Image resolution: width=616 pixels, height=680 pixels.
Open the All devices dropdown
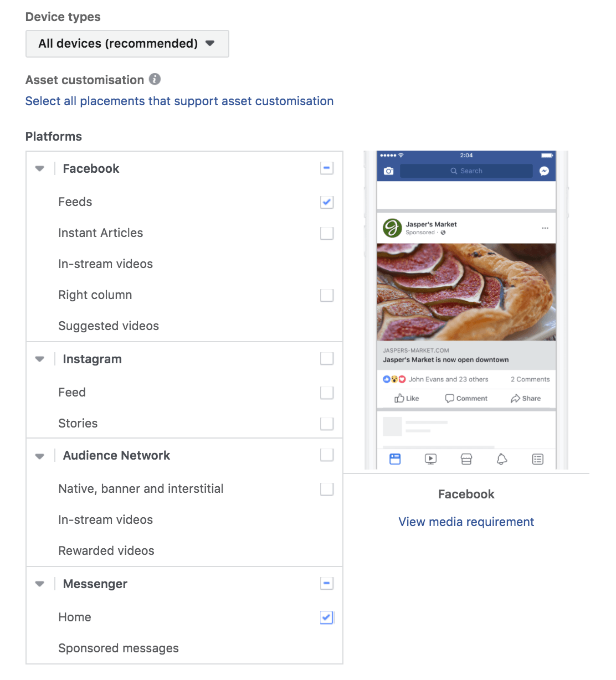[x=127, y=44]
